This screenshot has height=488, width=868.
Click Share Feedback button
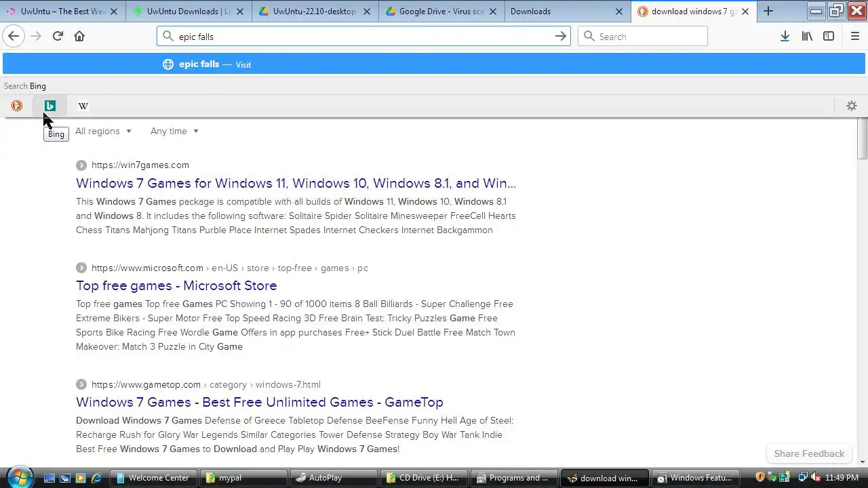pos(809,453)
